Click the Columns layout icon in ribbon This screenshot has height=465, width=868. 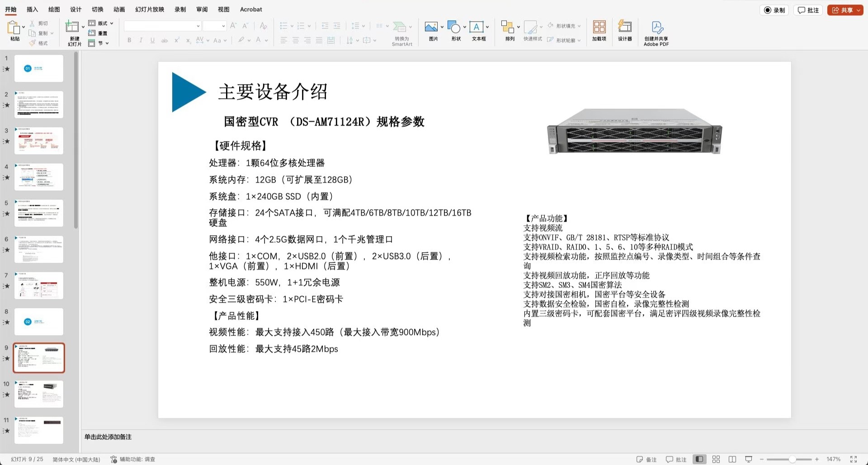pos(379,26)
